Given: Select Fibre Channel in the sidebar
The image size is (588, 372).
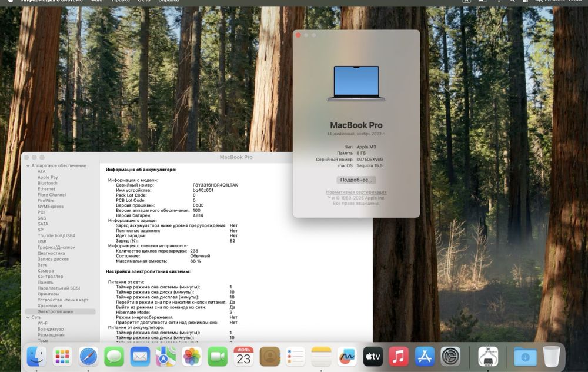Looking at the screenshot, I should click(51, 195).
